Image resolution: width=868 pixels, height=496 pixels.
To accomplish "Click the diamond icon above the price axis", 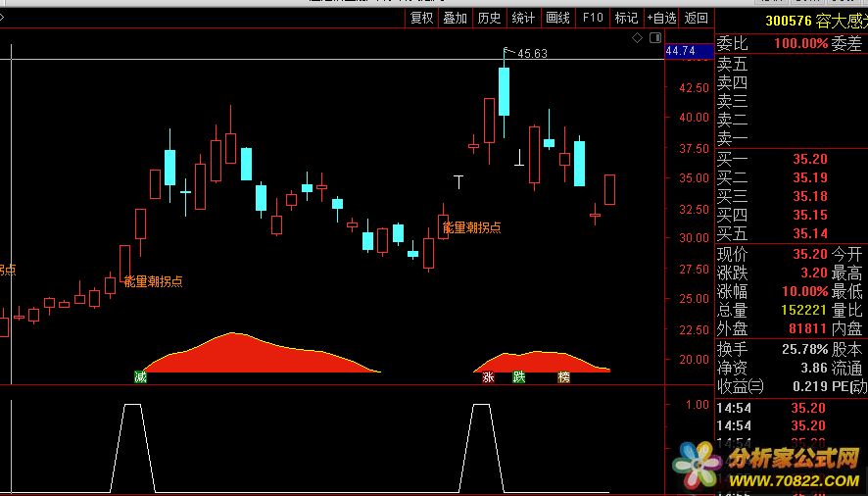I will [637, 38].
